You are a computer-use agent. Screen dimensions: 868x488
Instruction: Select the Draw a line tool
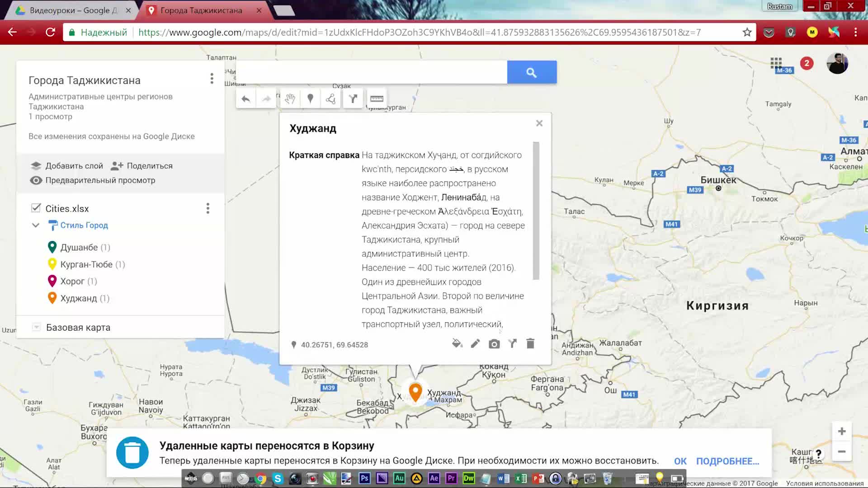[331, 99]
